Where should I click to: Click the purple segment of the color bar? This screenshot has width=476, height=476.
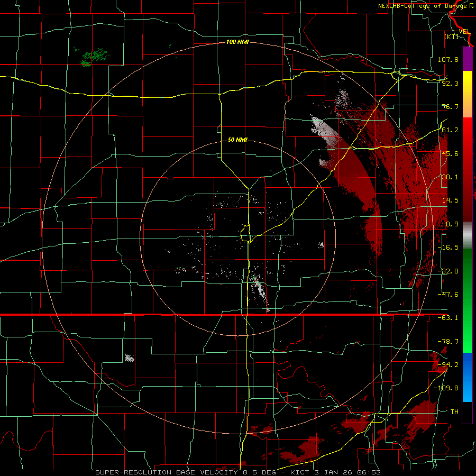pos(467,59)
